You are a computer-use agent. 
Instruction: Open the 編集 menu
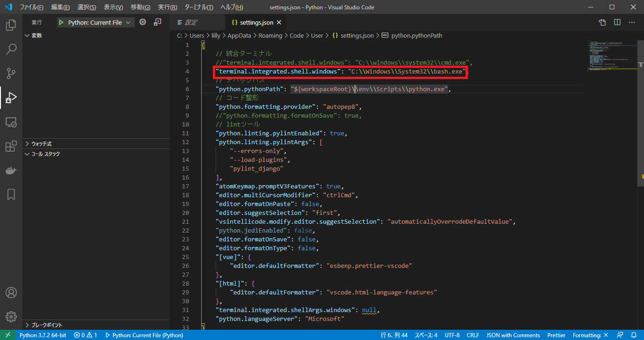(60, 7)
